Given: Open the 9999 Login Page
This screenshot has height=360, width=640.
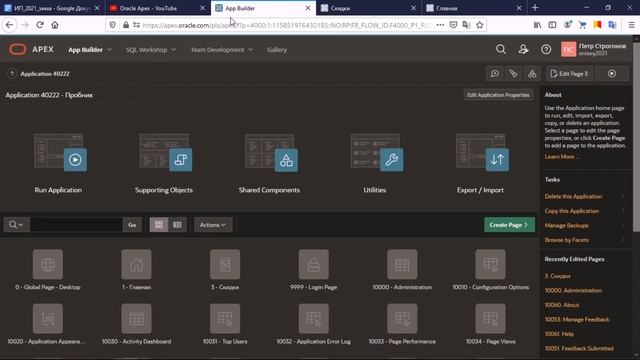Looking at the screenshot, I should 313,264.
